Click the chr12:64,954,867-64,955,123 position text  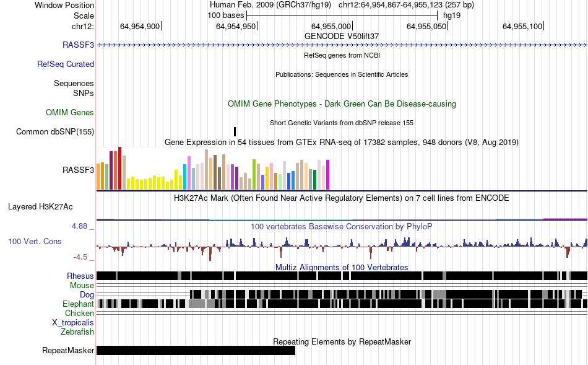tap(406, 5)
